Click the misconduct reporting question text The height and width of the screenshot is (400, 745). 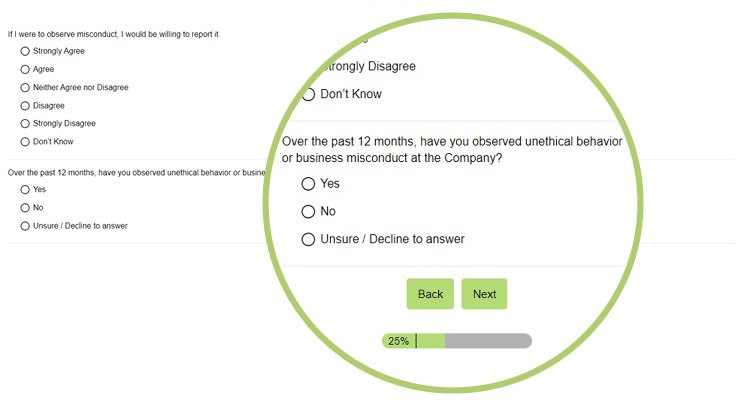coord(114,34)
